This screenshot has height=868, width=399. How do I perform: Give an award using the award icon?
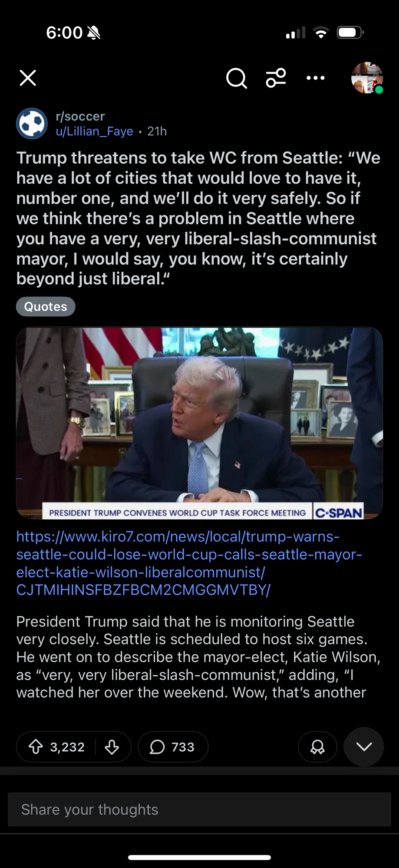pyautogui.click(x=317, y=747)
